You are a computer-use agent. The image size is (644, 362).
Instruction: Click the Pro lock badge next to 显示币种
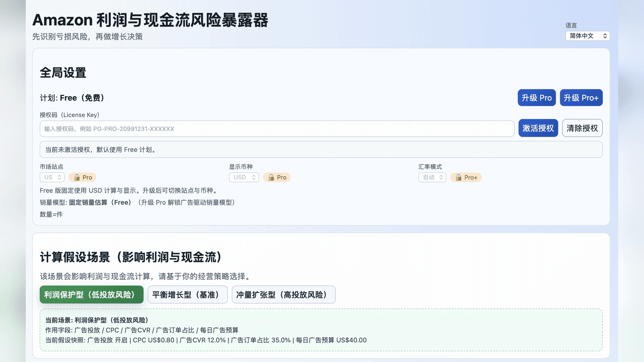(277, 177)
